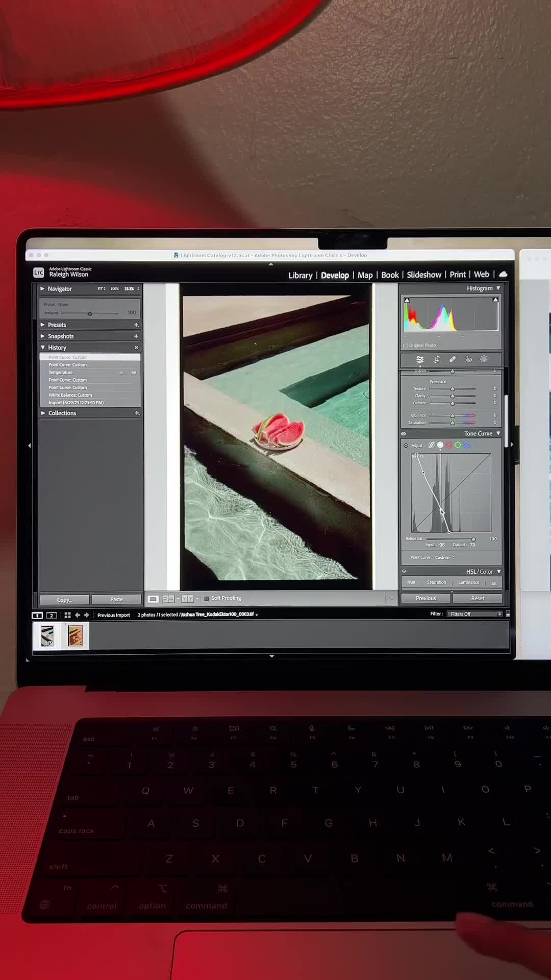
Task: Switch to the Print module
Action: [x=458, y=275]
